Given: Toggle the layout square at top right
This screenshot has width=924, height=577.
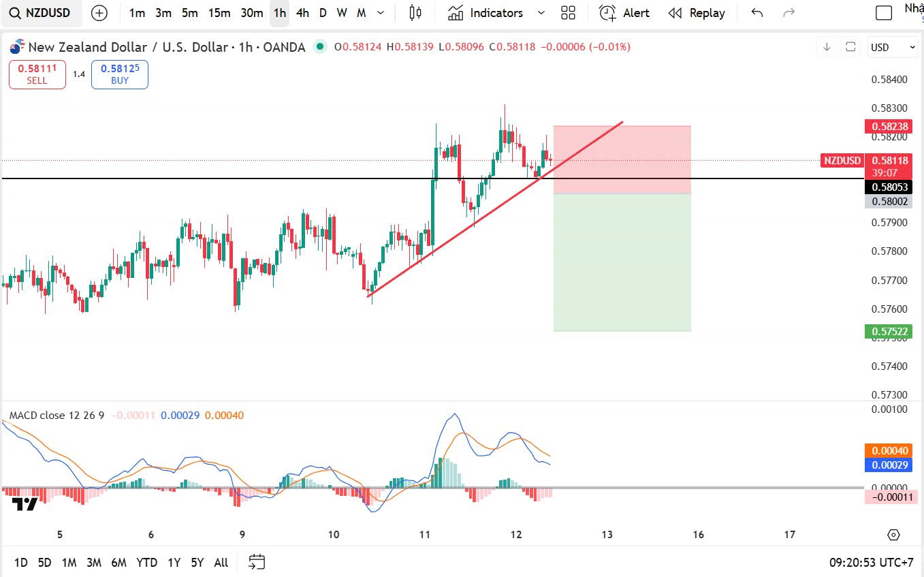Looking at the screenshot, I should (x=883, y=13).
